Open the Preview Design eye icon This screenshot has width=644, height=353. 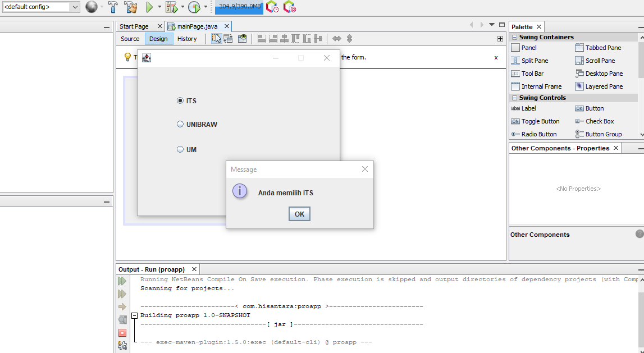tap(243, 39)
